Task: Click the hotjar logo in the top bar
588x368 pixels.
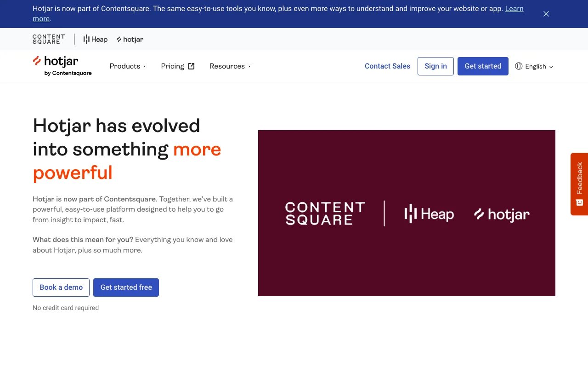Action: [130, 39]
